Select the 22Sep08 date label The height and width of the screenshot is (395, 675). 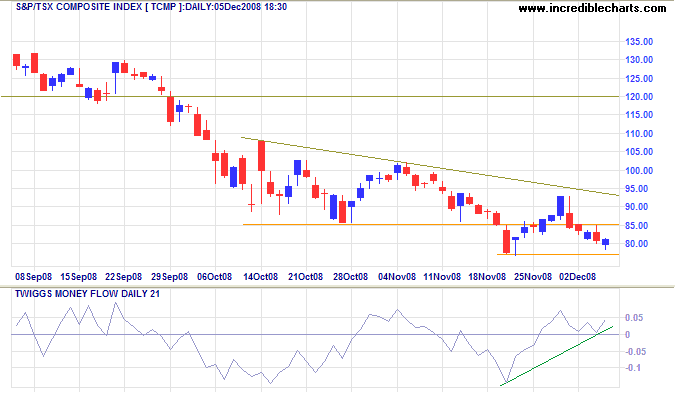click(x=124, y=277)
